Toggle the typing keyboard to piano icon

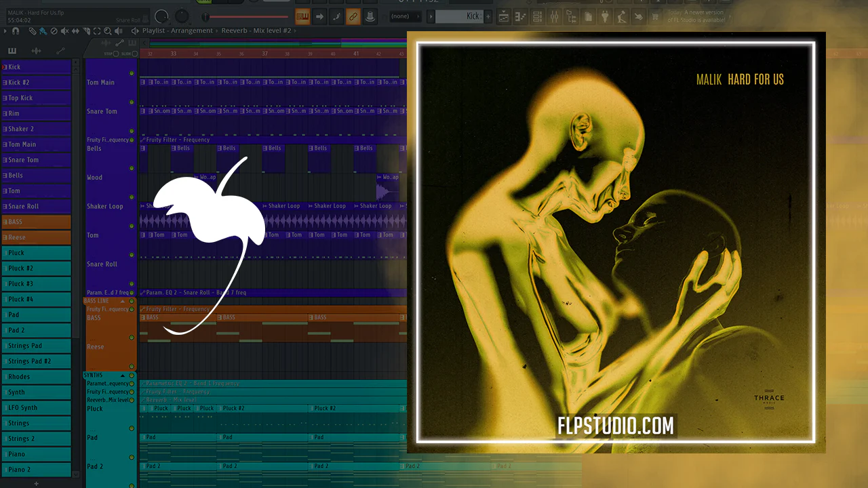pyautogui.click(x=302, y=16)
